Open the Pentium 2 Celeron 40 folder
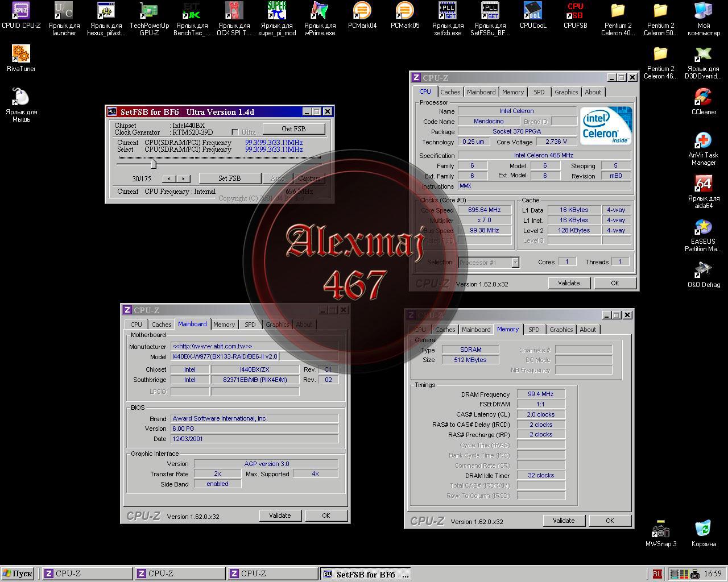728x582 pixels. click(618, 10)
